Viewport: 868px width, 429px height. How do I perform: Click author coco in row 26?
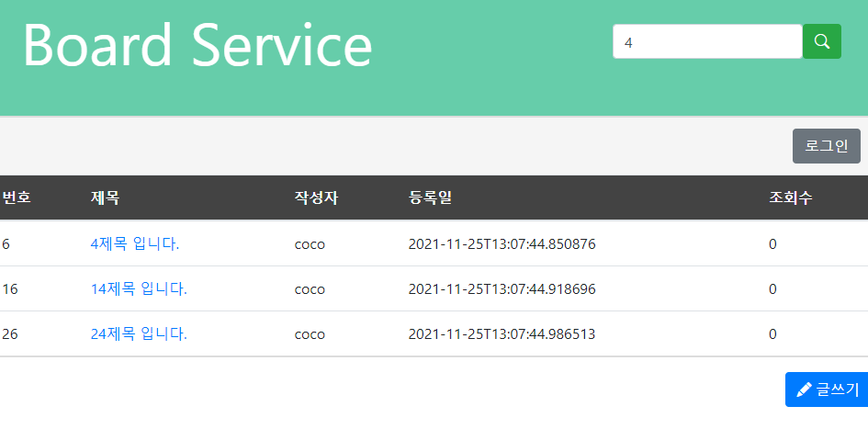pos(310,334)
